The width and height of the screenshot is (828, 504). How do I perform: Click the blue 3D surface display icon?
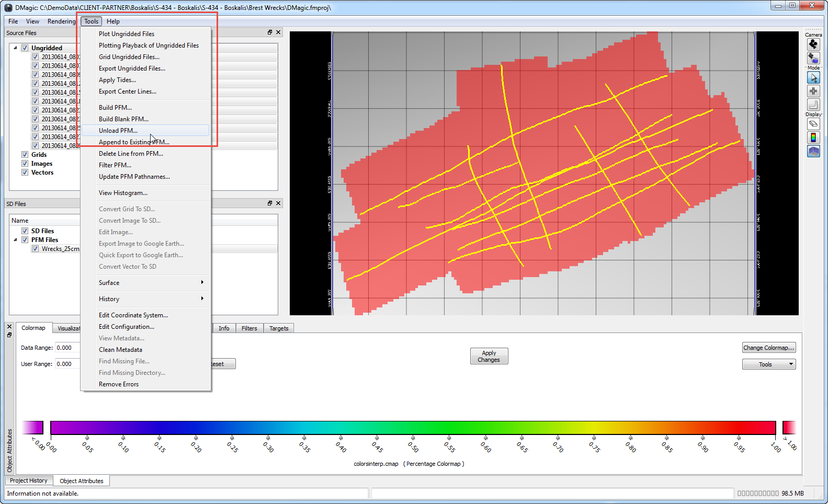tap(813, 151)
